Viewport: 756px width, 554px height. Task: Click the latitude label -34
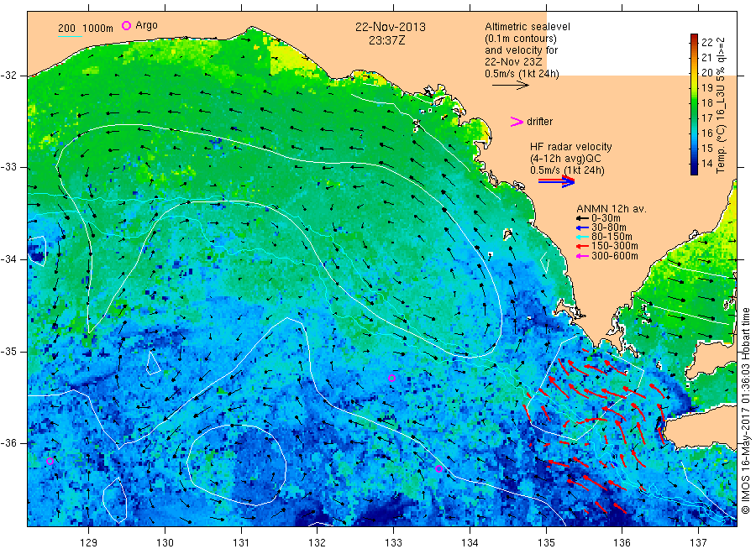point(11,259)
